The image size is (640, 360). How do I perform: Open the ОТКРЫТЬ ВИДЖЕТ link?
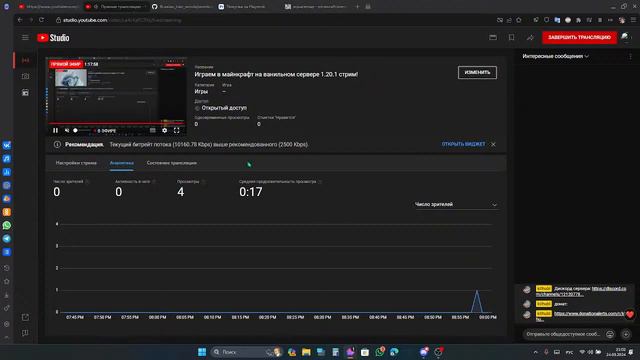point(463,144)
